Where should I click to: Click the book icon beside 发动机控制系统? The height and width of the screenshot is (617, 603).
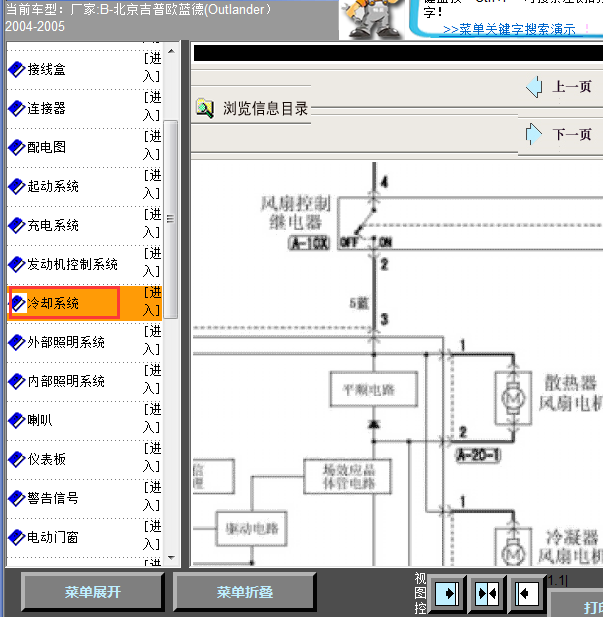click(x=17, y=264)
